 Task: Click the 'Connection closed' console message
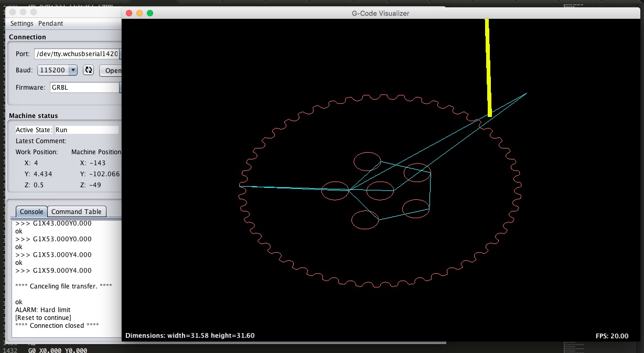(57, 326)
